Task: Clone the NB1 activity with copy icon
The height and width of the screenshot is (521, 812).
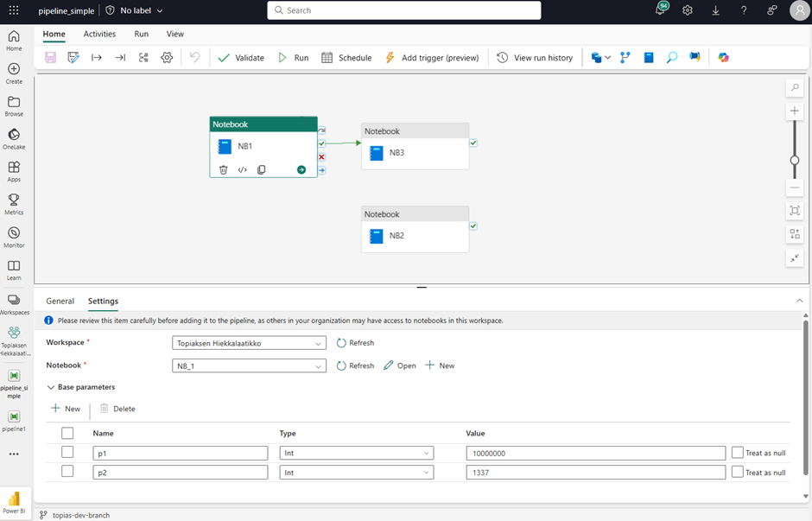Action: click(x=262, y=170)
